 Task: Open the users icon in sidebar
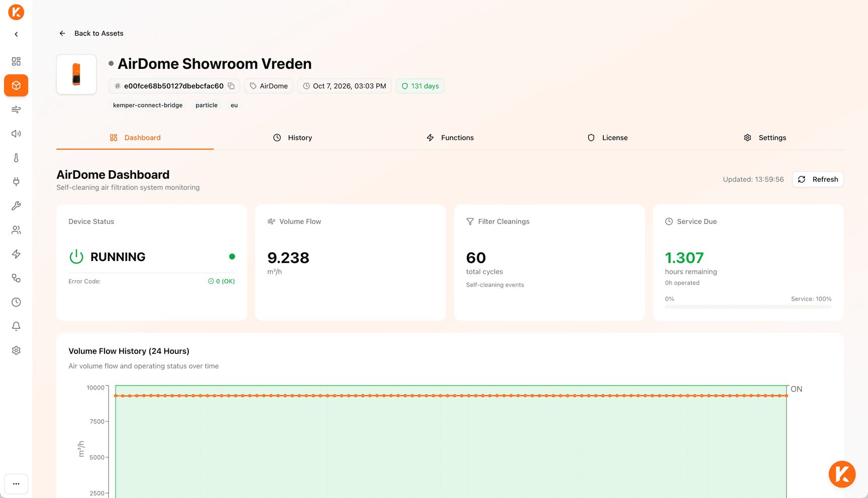(16, 230)
